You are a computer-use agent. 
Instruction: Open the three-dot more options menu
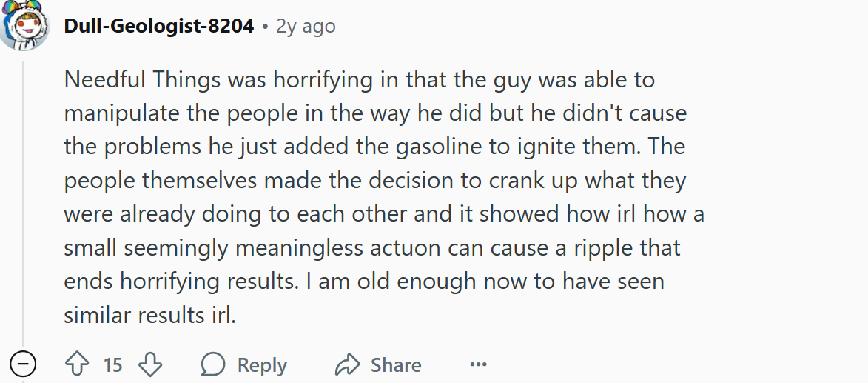[479, 364]
